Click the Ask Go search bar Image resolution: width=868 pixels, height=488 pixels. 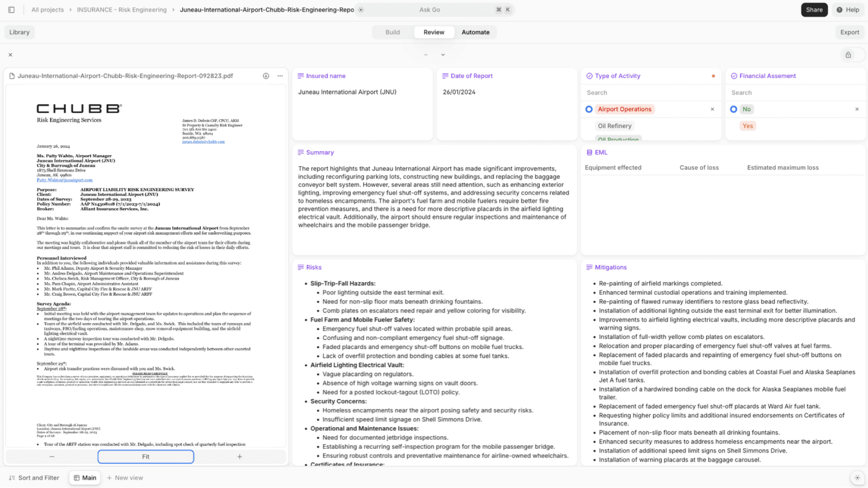(435, 9)
